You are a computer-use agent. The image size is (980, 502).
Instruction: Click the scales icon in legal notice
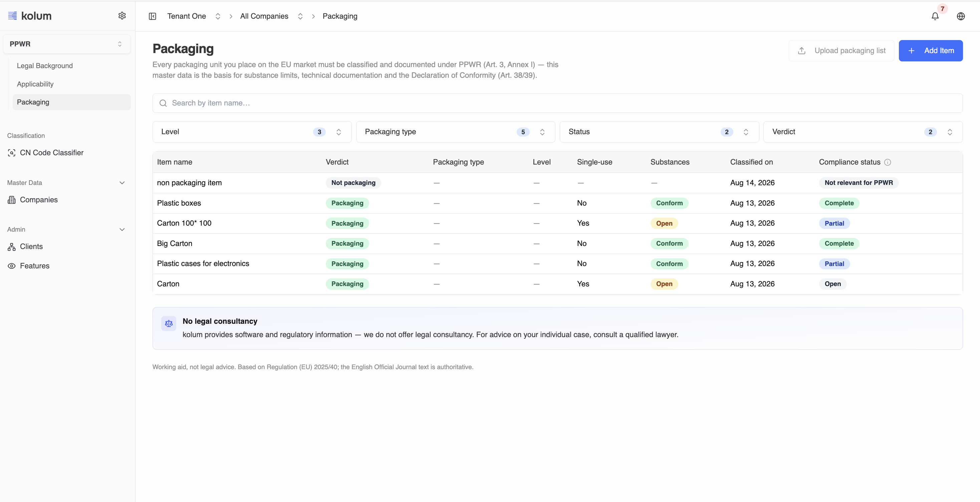[169, 324]
